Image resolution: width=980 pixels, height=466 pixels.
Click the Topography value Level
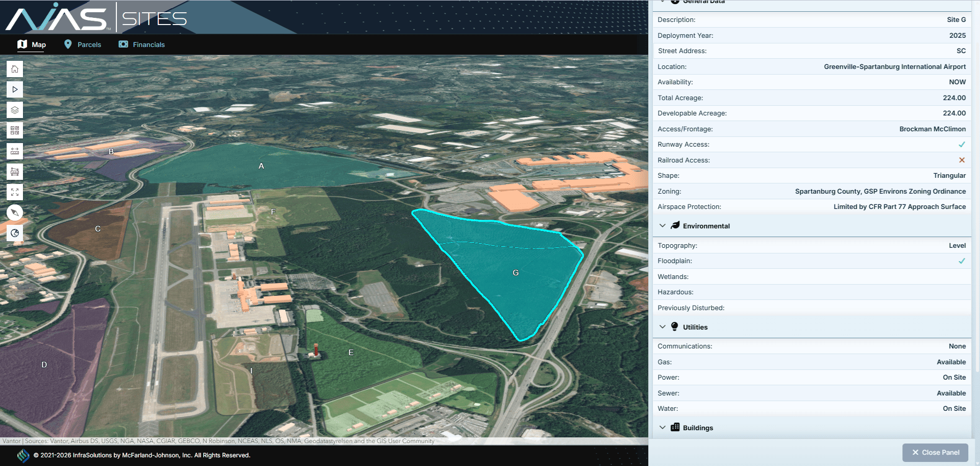coord(958,246)
